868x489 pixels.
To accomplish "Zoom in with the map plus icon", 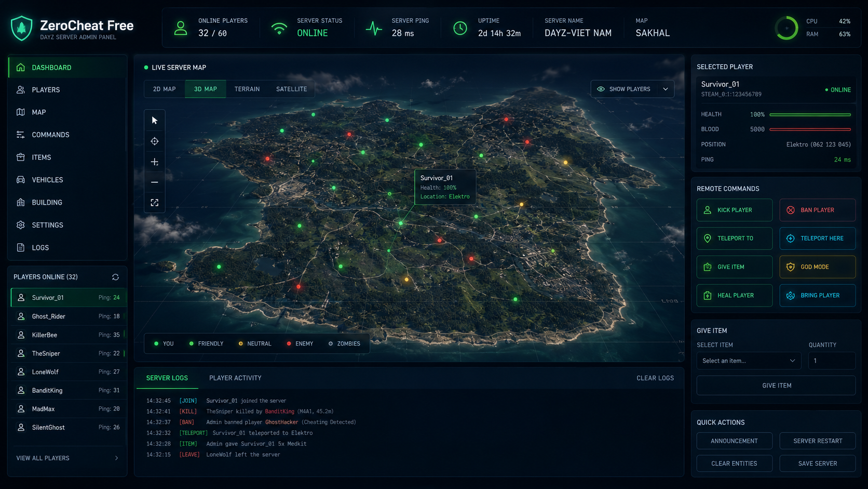I will (154, 162).
